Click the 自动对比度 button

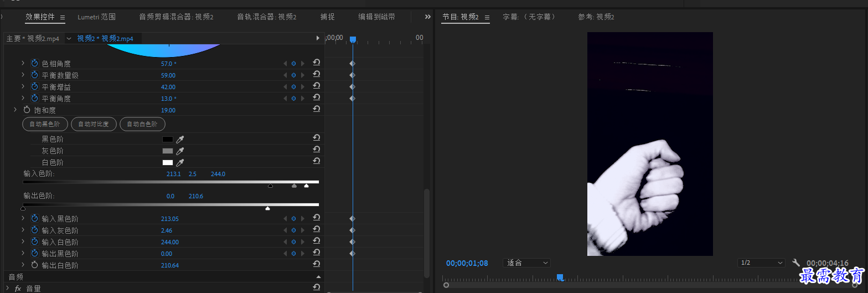[94, 124]
